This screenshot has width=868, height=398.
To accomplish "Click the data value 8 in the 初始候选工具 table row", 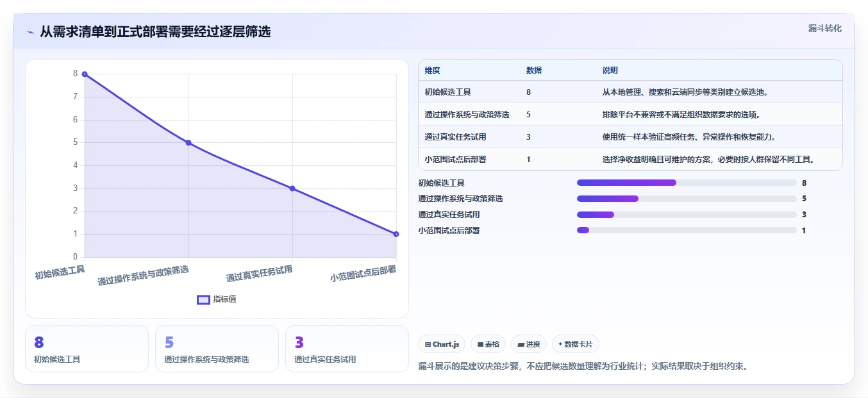I will click(528, 92).
